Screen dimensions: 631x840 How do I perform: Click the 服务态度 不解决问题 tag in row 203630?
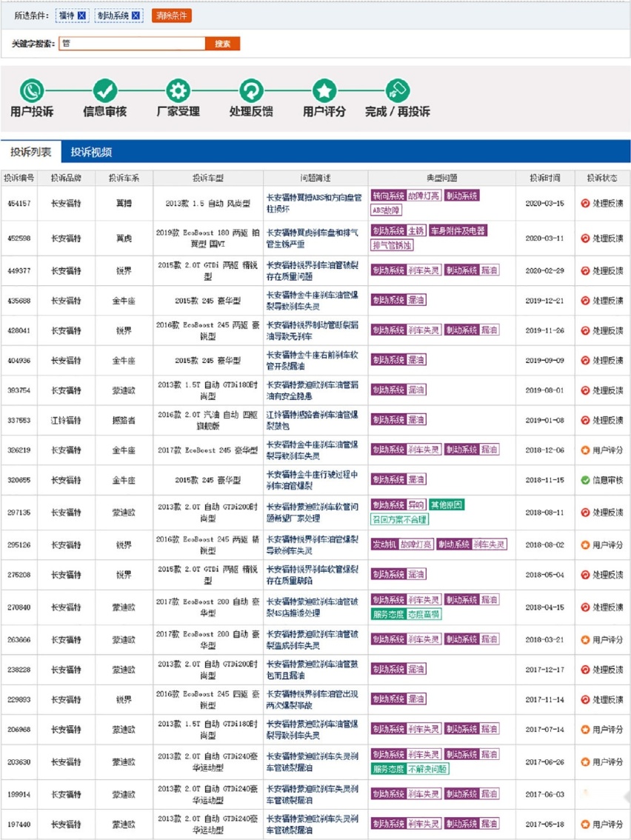[410, 770]
